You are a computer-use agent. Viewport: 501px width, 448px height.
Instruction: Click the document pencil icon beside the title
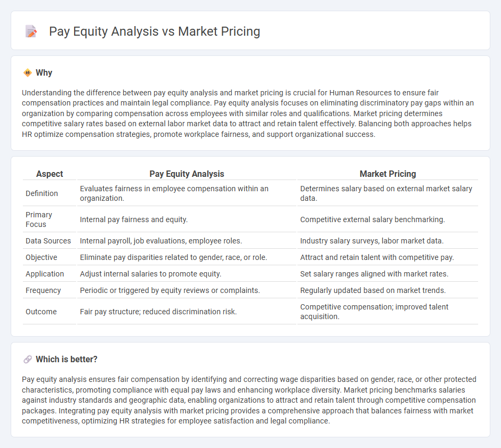click(31, 31)
